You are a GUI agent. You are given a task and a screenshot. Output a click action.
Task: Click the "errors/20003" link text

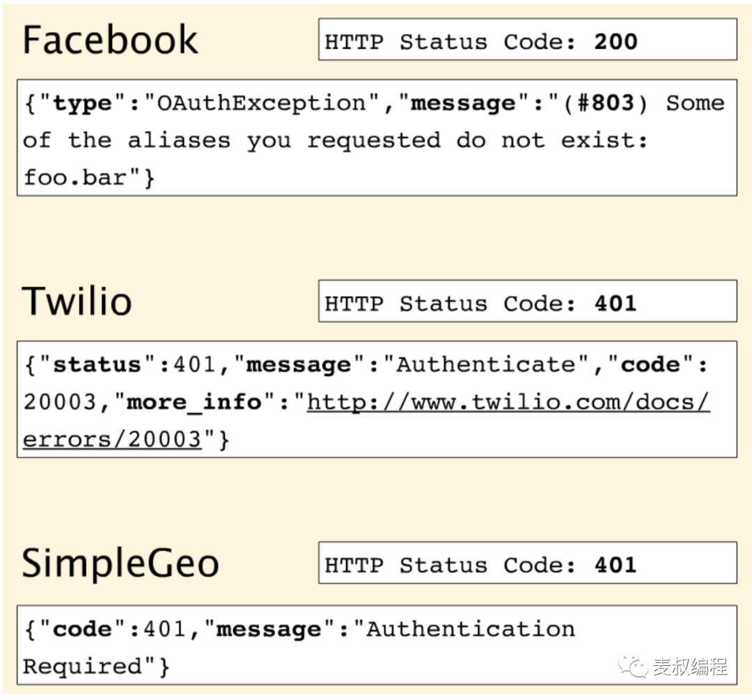(112, 440)
